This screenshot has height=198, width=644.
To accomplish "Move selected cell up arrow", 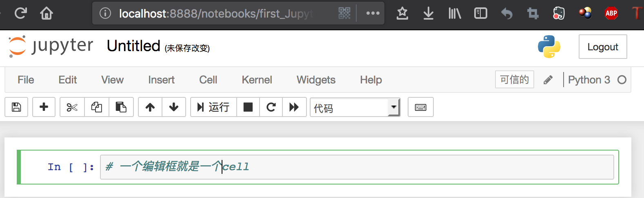I will point(150,107).
